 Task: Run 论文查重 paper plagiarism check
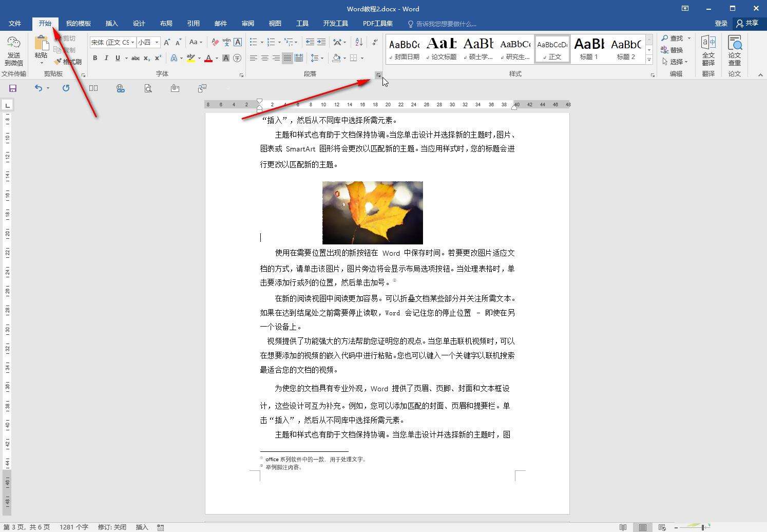click(734, 50)
